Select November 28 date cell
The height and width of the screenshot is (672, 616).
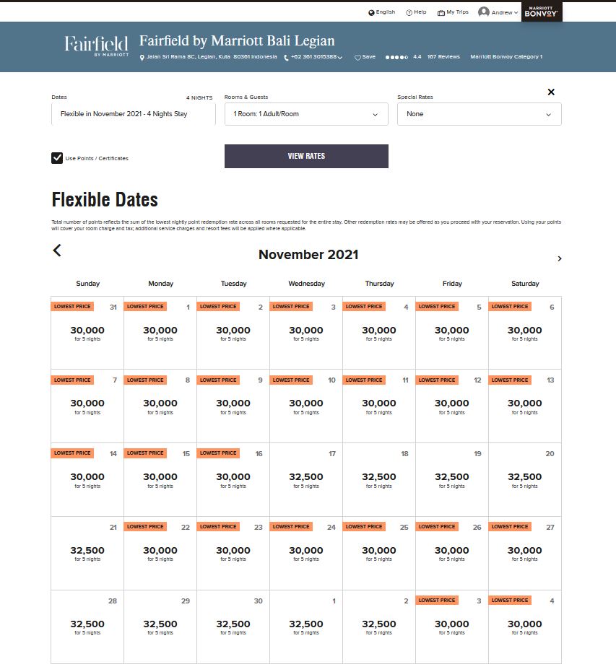[x=87, y=627]
